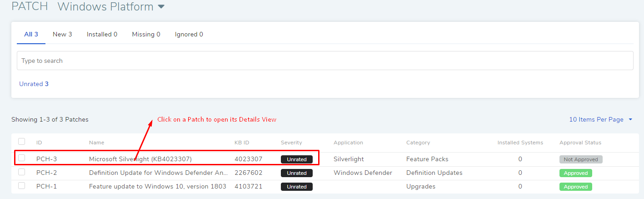The image size is (644, 199).
Task: Open Feature update to Windows 10 patch
Action: point(159,186)
